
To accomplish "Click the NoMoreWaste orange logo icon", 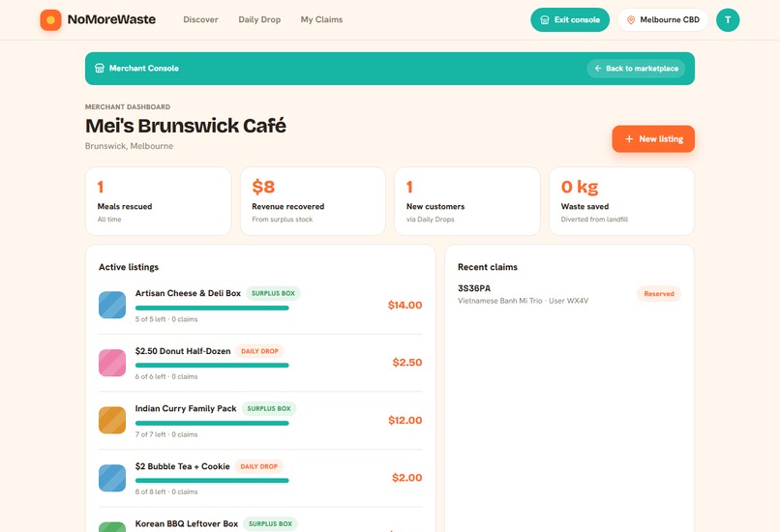I will [50, 20].
